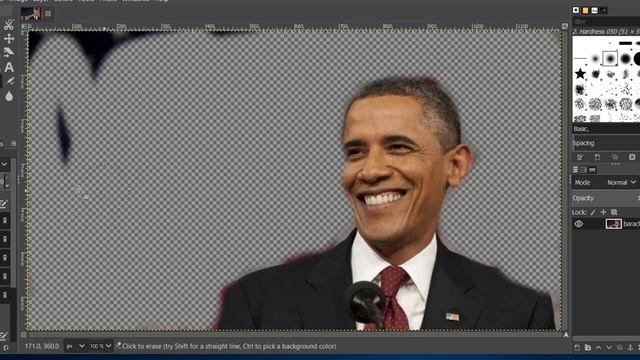Toggle Lock position and size

pos(603,212)
